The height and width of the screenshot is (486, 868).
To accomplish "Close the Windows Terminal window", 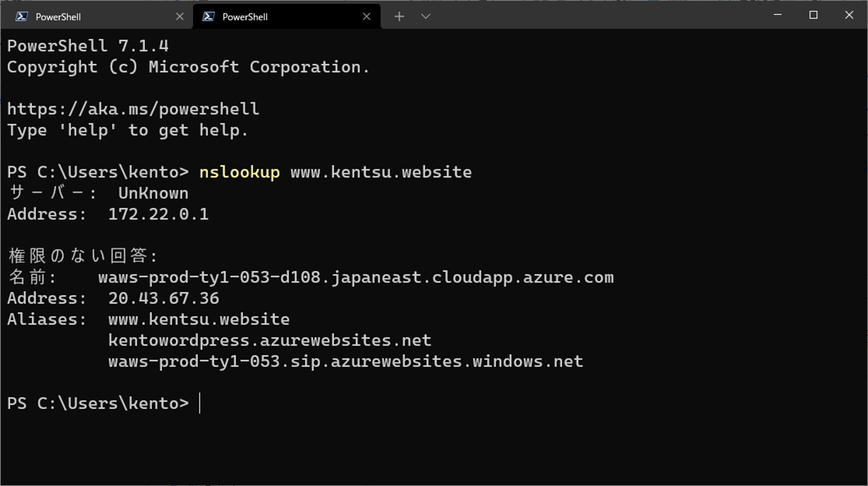I will (x=849, y=15).
